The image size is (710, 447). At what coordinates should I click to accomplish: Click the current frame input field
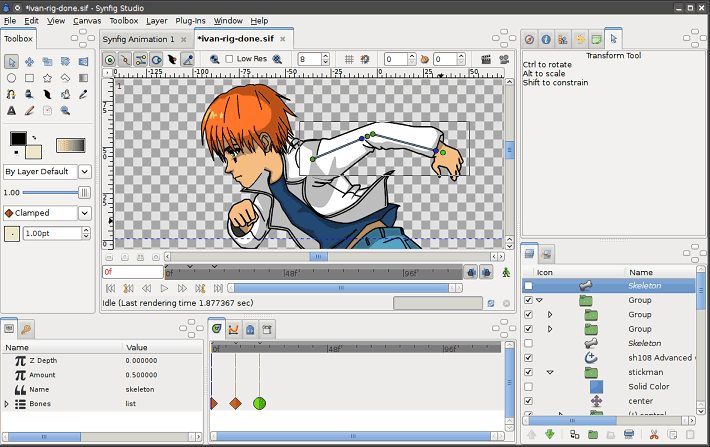pos(132,272)
